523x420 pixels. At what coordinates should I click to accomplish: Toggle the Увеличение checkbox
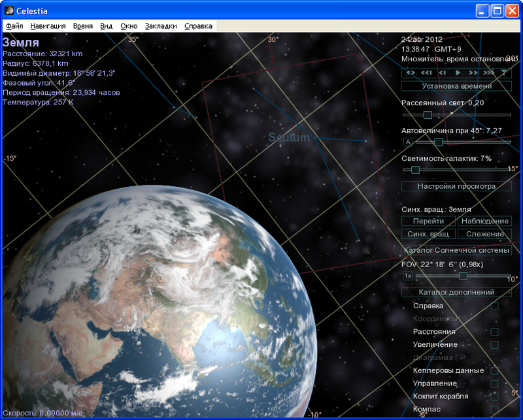[x=494, y=345]
